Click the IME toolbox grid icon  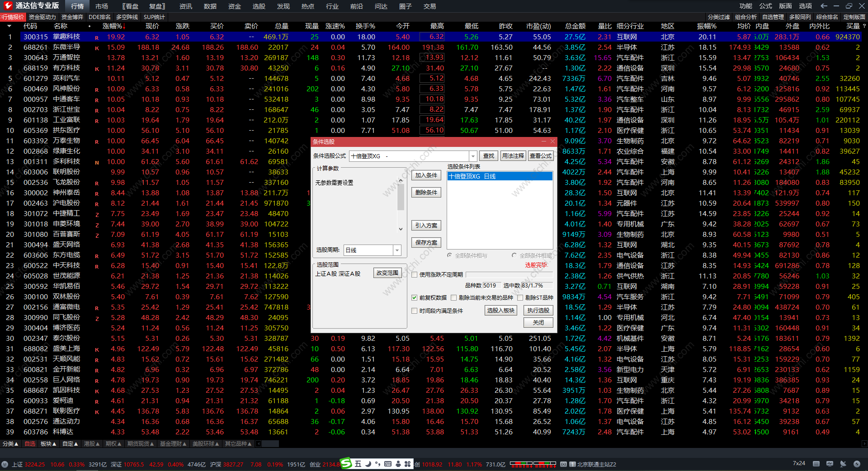tap(408, 464)
